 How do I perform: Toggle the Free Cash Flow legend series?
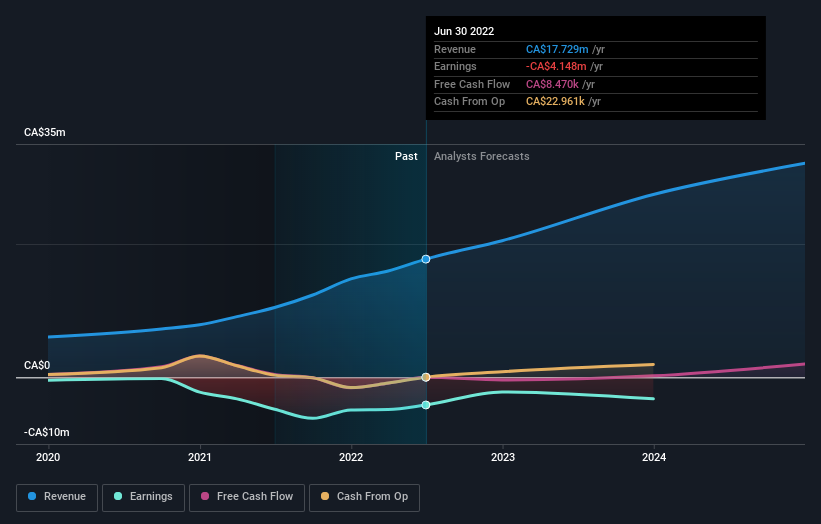tap(247, 497)
